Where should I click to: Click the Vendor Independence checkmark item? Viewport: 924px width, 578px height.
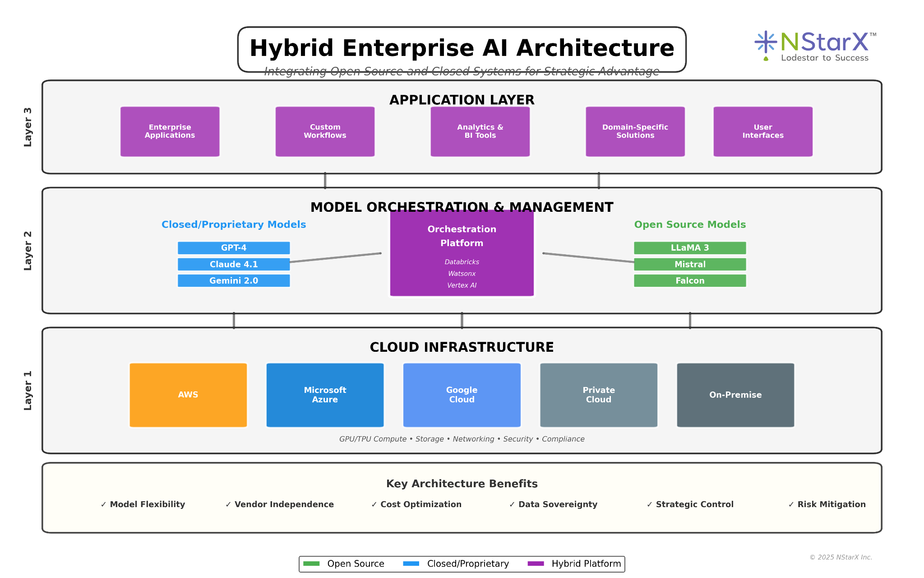280,504
